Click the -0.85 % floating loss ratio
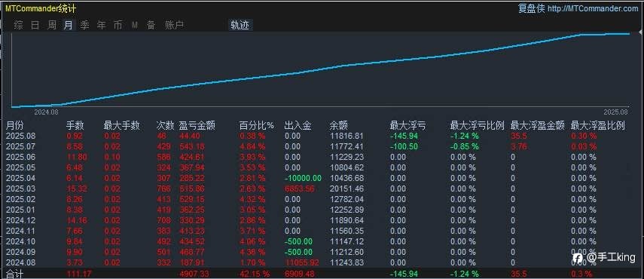Screen dimensions: 644x279 click(x=465, y=146)
